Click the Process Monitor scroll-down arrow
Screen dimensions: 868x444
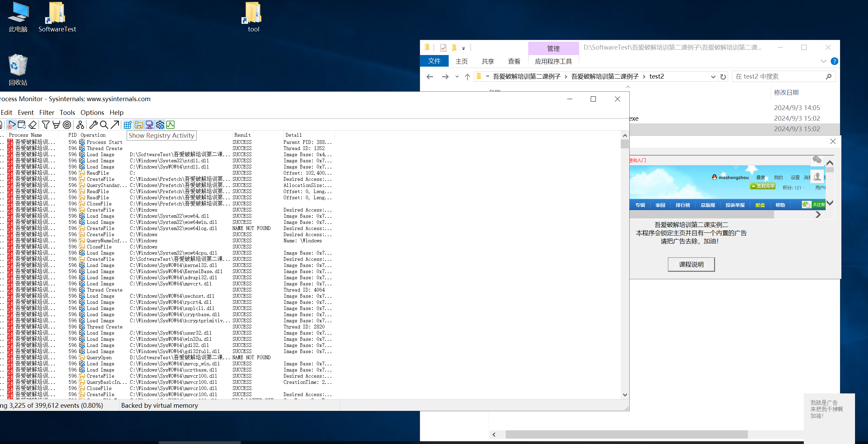[x=625, y=395]
